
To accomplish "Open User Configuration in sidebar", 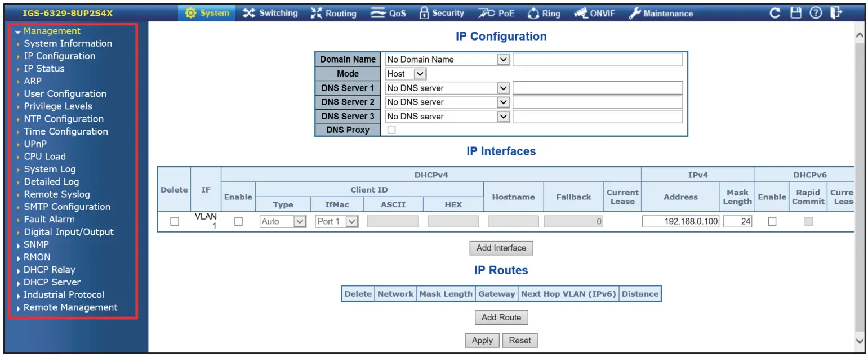I will (65, 93).
